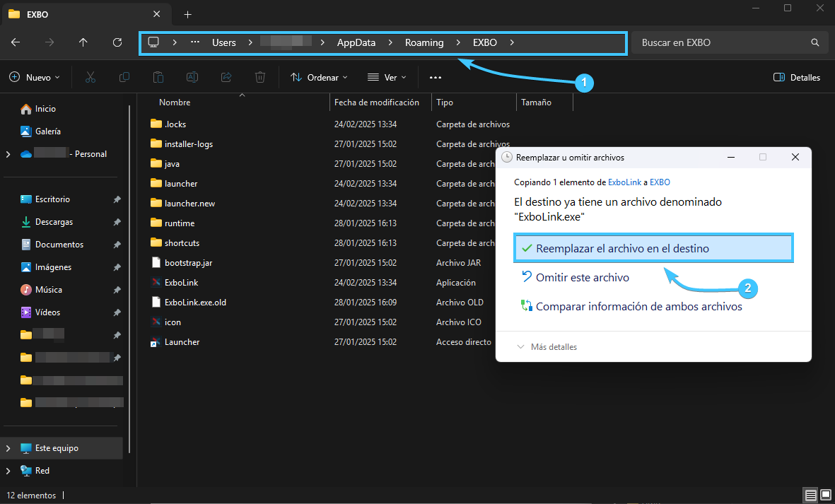The image size is (835, 504).
Task: Click the Roaming breadcrumb in address bar
Action: tap(424, 42)
